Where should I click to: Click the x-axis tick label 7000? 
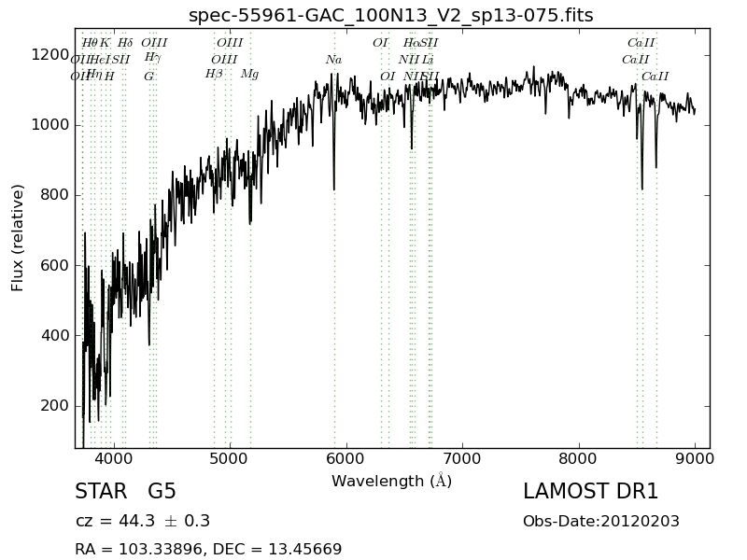(462, 459)
